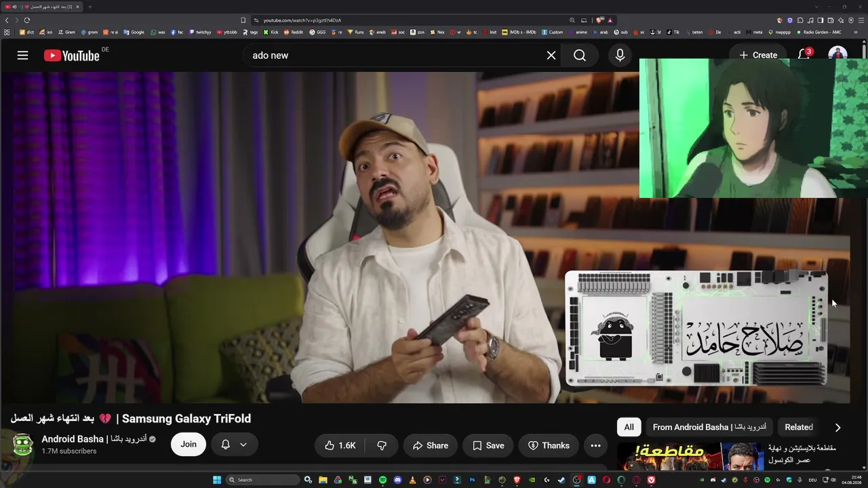Go forward in the browser
Screen dimensions: 868x488
coord(17,20)
